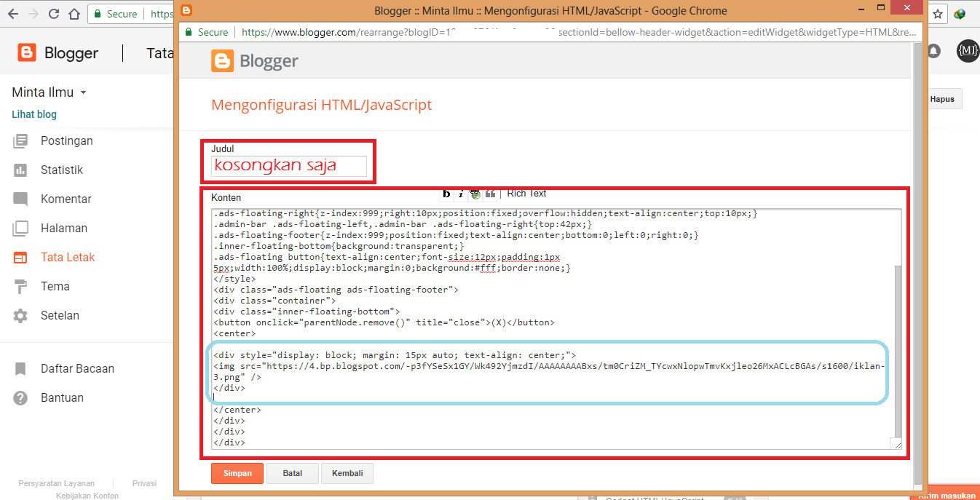Click the browser reload icon

(54, 14)
